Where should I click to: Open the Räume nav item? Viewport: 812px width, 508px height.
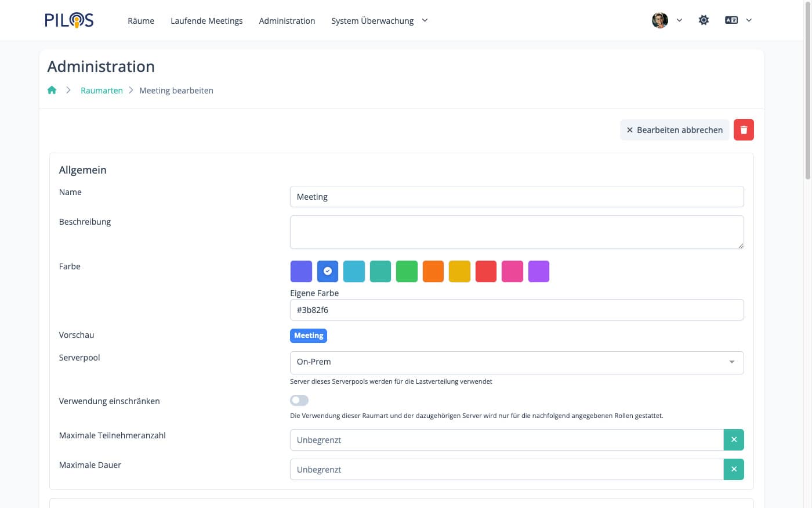(141, 21)
